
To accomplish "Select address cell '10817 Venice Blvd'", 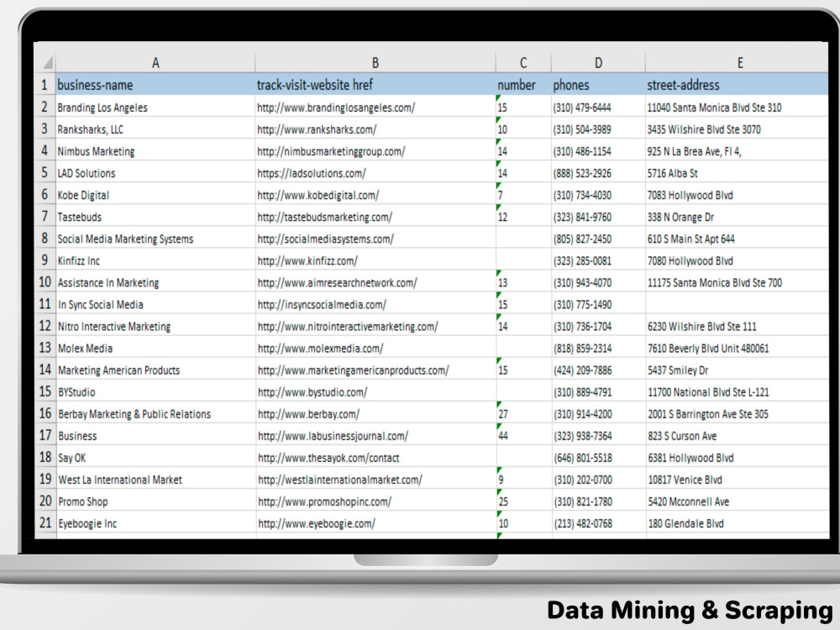I will (738, 480).
